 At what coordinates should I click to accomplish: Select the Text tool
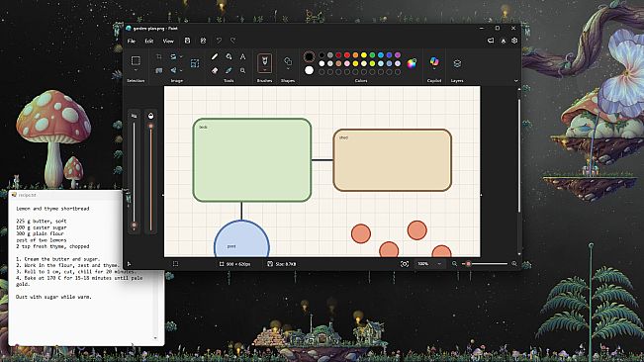[x=242, y=56]
